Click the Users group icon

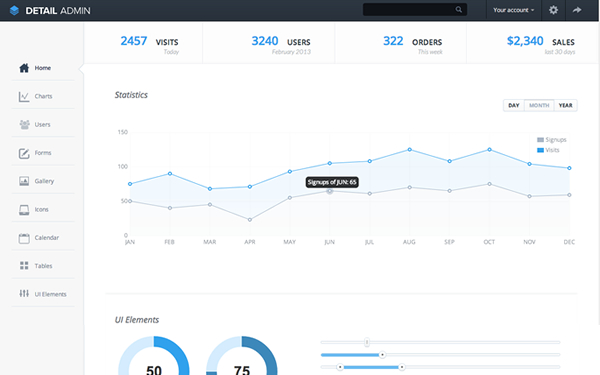24,125
